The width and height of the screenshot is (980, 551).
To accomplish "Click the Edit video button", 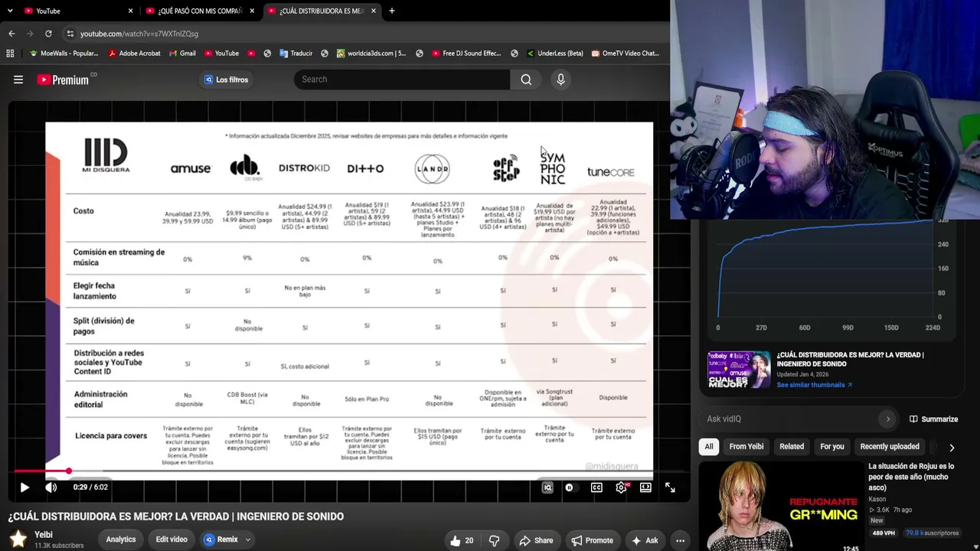I will click(171, 540).
